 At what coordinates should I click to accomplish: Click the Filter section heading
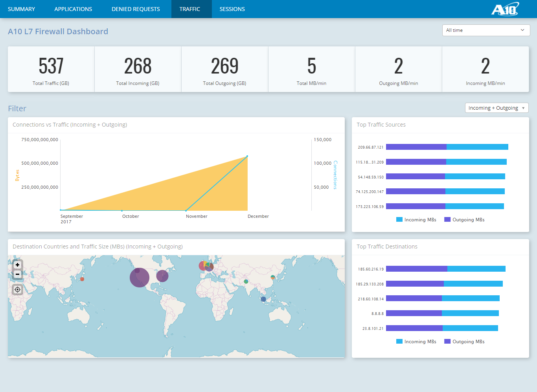point(17,109)
